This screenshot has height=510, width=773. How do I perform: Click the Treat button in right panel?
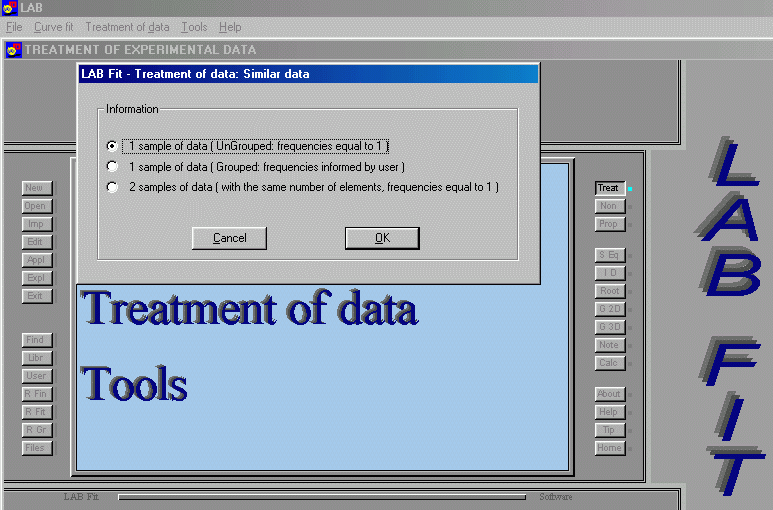click(608, 188)
